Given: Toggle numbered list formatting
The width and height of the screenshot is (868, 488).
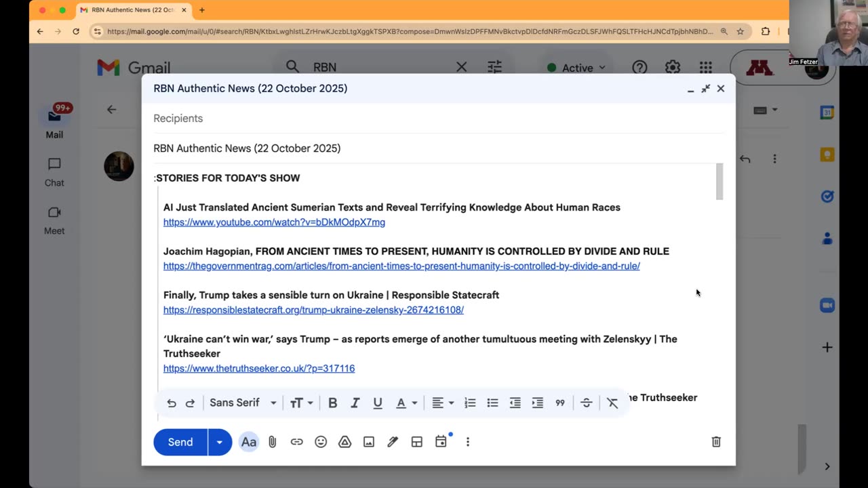Looking at the screenshot, I should [x=470, y=403].
